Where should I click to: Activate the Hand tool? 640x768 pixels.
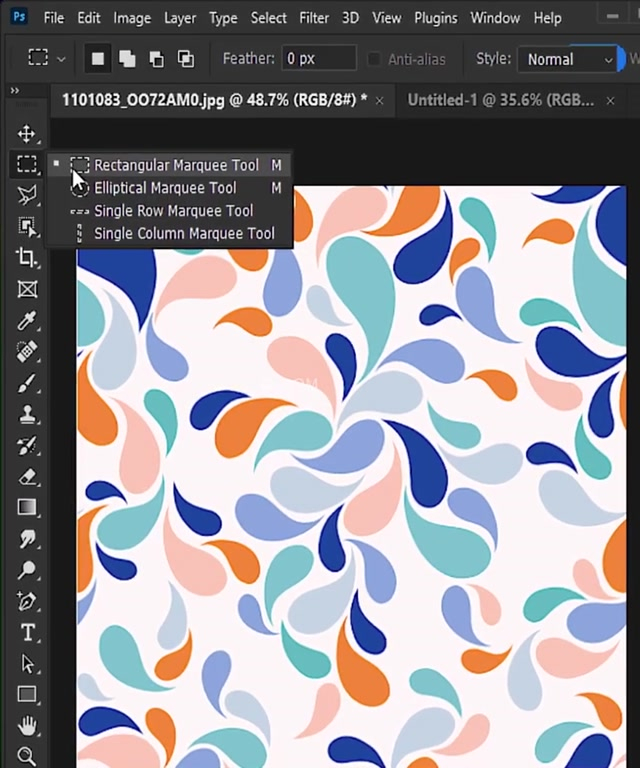click(x=27, y=725)
